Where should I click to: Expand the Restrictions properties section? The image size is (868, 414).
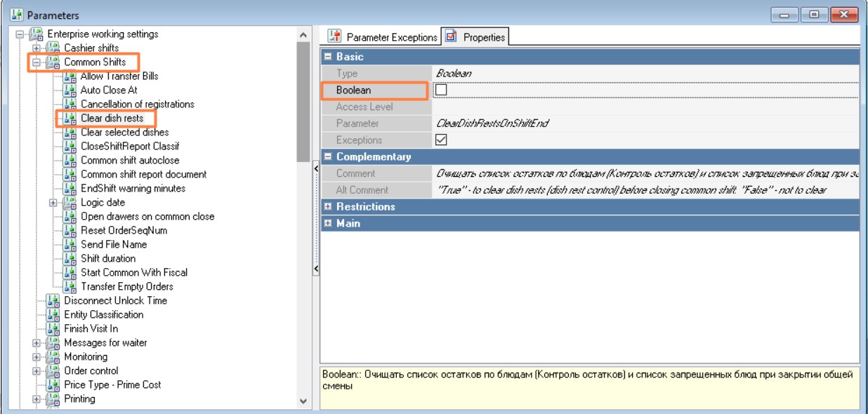pyautogui.click(x=328, y=206)
